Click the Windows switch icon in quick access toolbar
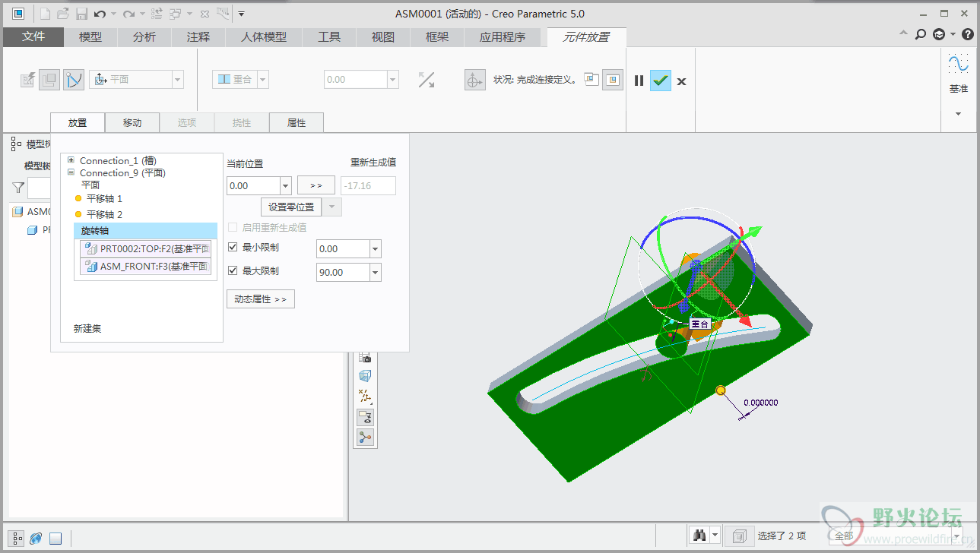 (x=176, y=14)
